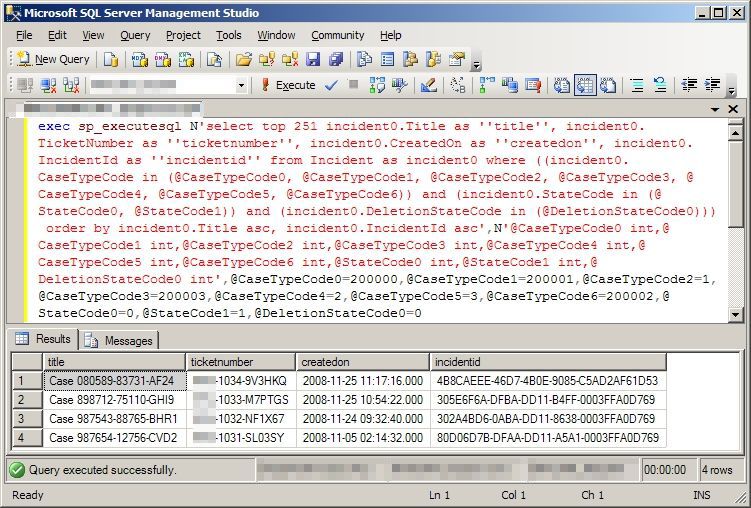This screenshot has width=751, height=508.
Task: Toggle Include Actual Execution Plan
Action: [487, 85]
